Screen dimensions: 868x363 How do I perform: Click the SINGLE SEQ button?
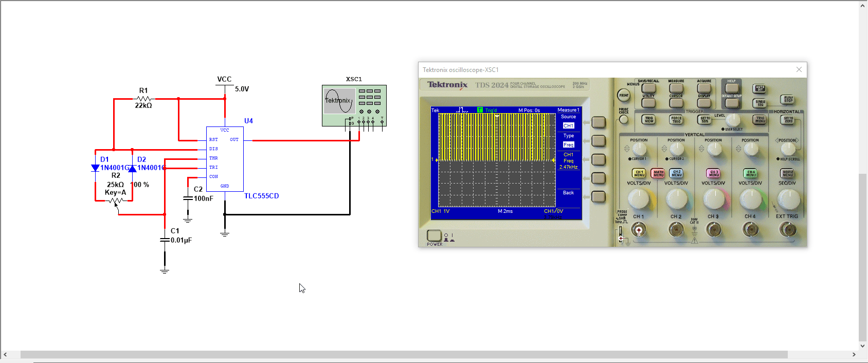tap(760, 103)
